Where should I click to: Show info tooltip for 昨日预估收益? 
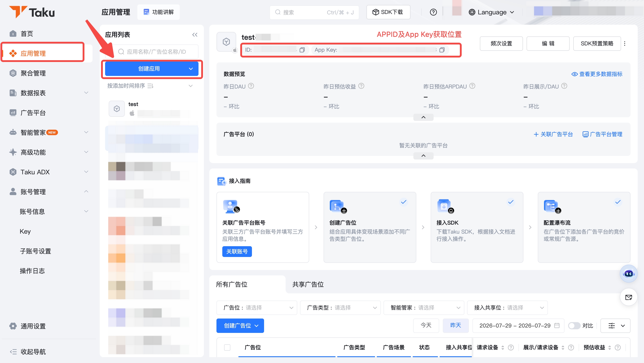361,86
